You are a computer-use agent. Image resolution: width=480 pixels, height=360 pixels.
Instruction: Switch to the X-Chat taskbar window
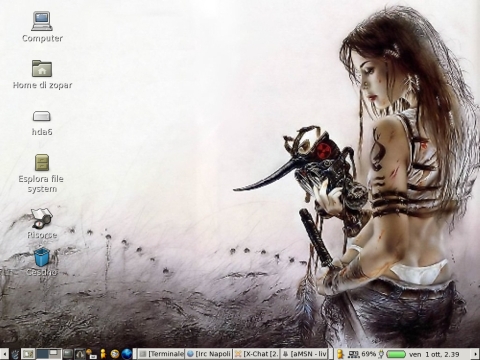(256, 354)
